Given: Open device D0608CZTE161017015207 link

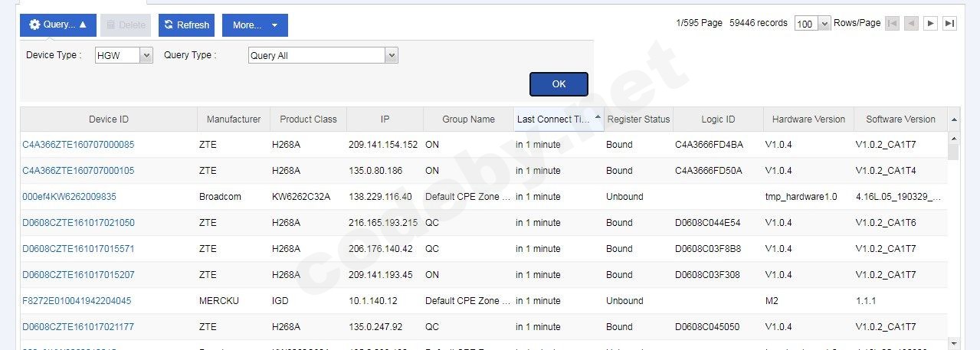Looking at the screenshot, I should click(78, 275).
